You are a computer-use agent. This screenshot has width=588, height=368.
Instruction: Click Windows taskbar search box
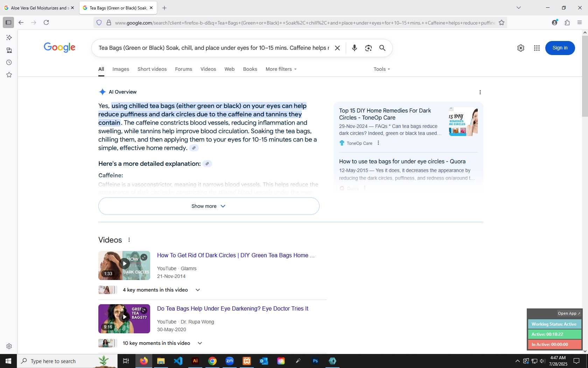pyautogui.click(x=66, y=361)
